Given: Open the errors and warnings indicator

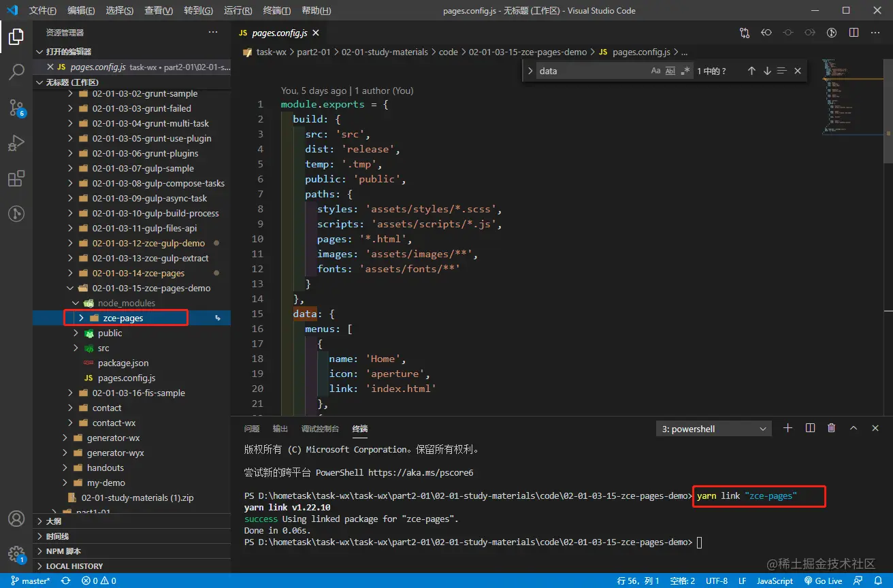Looking at the screenshot, I should pyautogui.click(x=99, y=581).
